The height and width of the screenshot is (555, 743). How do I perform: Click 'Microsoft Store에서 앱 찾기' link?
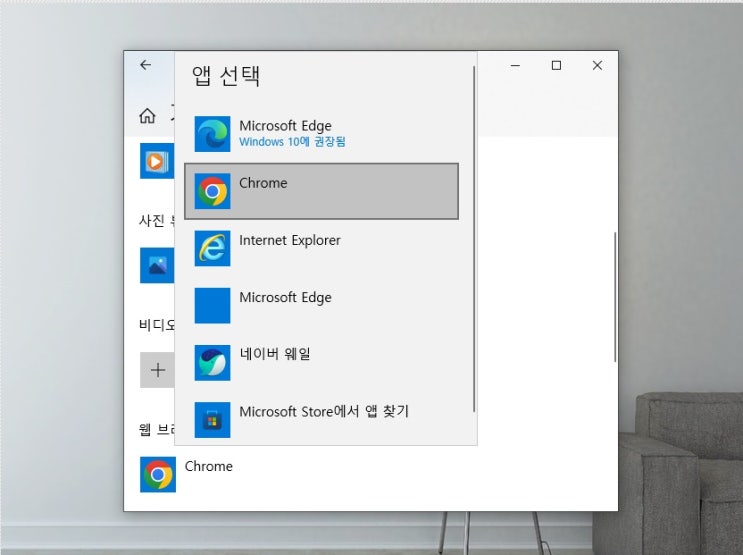324,411
